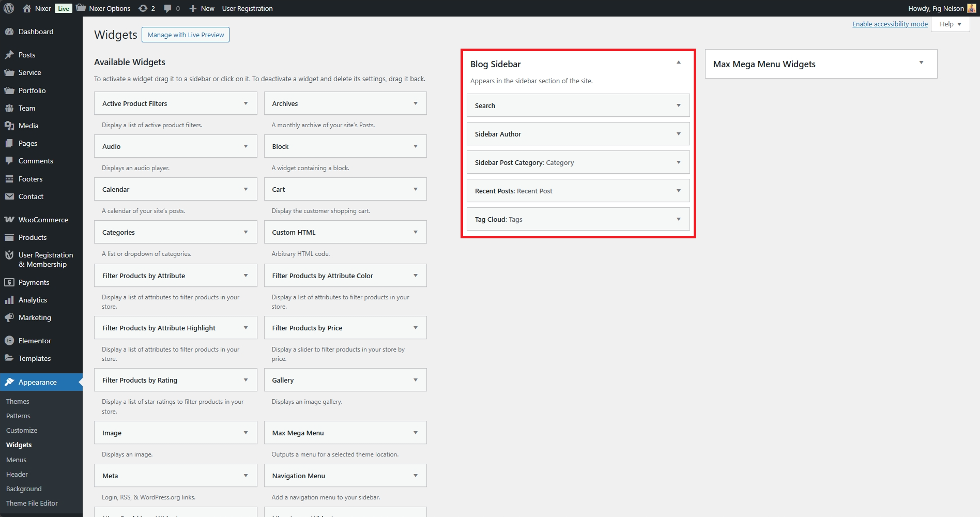Click Enable accessibility mode link
Viewport: 980px width, 517px height.
[890, 24]
